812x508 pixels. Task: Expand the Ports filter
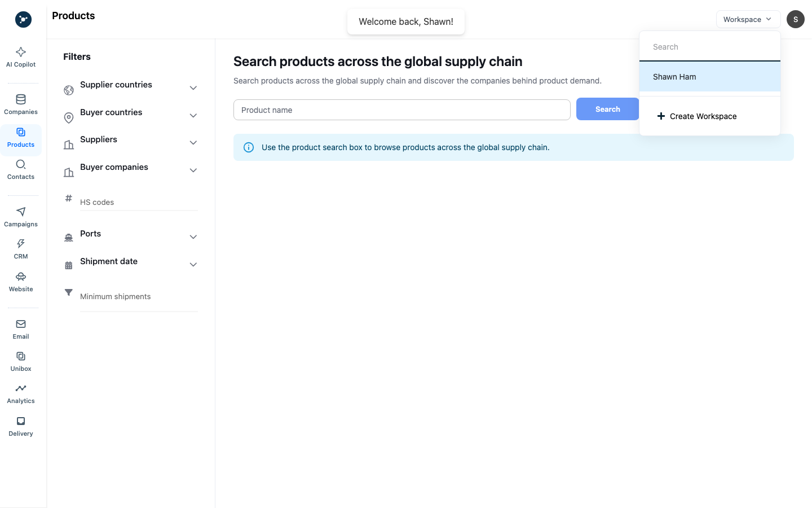pos(193,237)
